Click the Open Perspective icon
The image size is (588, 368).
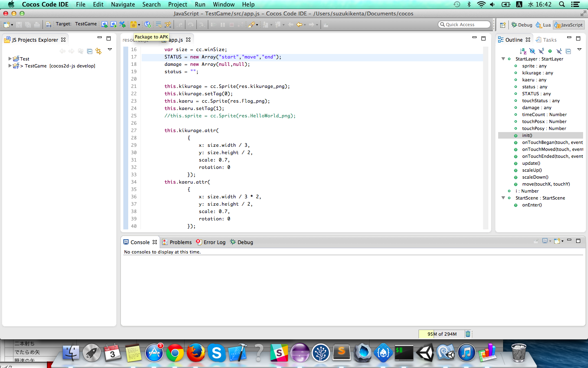[503, 25]
